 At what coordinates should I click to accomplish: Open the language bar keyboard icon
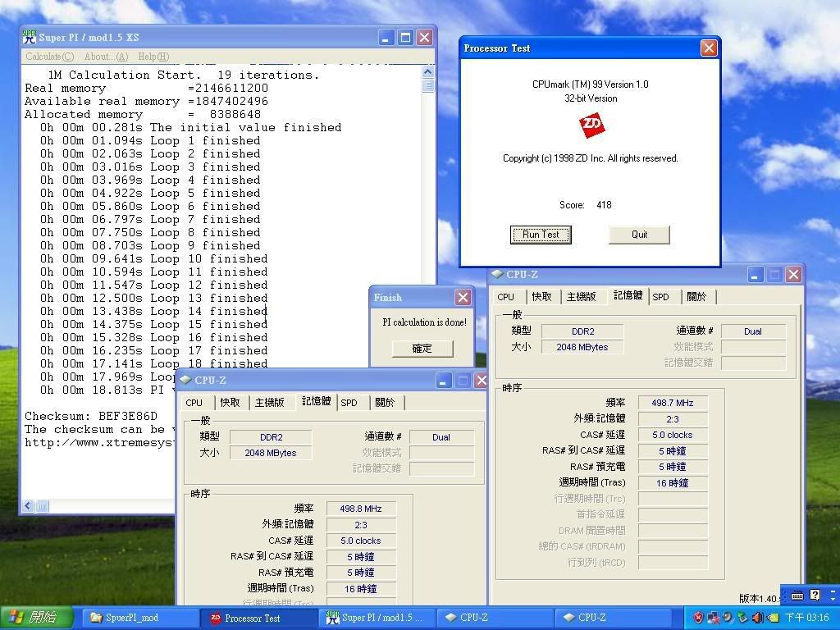pos(797,596)
